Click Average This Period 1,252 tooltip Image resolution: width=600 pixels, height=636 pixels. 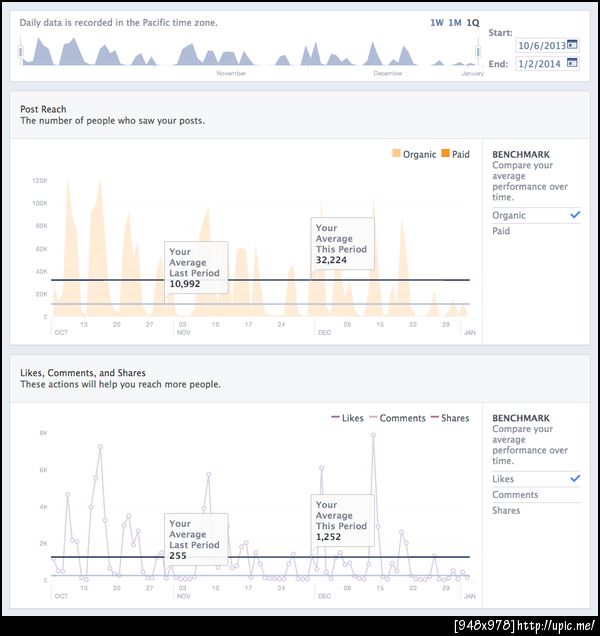[x=342, y=520]
